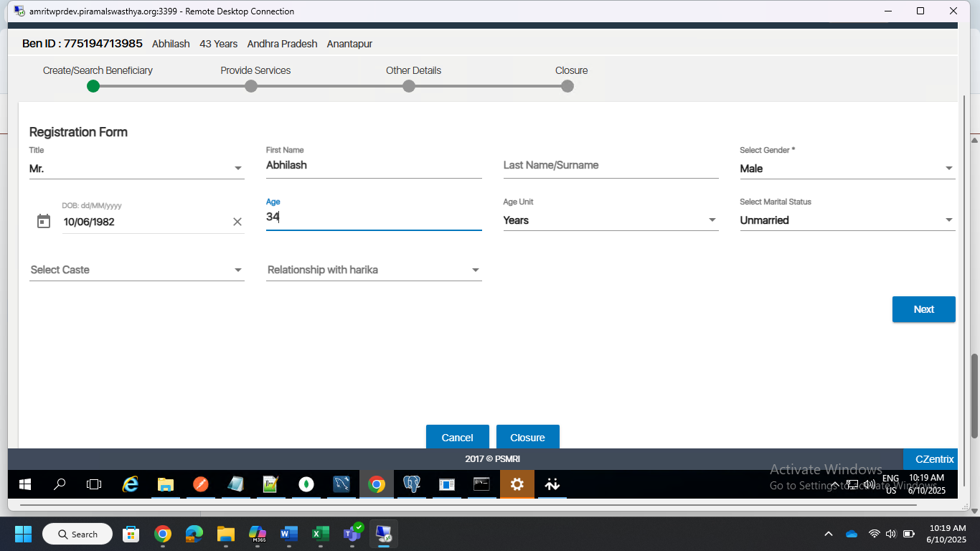The image size is (980, 551).
Task: Open Word from the local taskbar
Action: 289,534
